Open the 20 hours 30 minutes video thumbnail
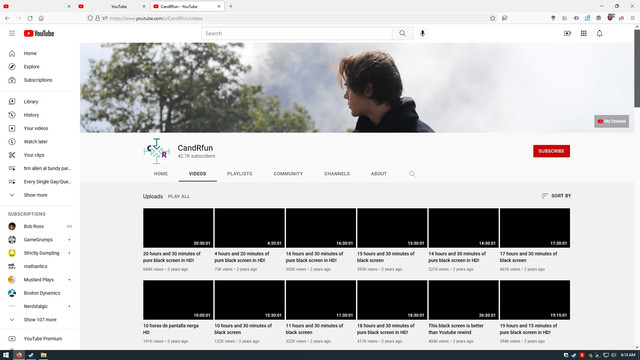Image resolution: width=640 pixels, height=360 pixels. [x=178, y=228]
